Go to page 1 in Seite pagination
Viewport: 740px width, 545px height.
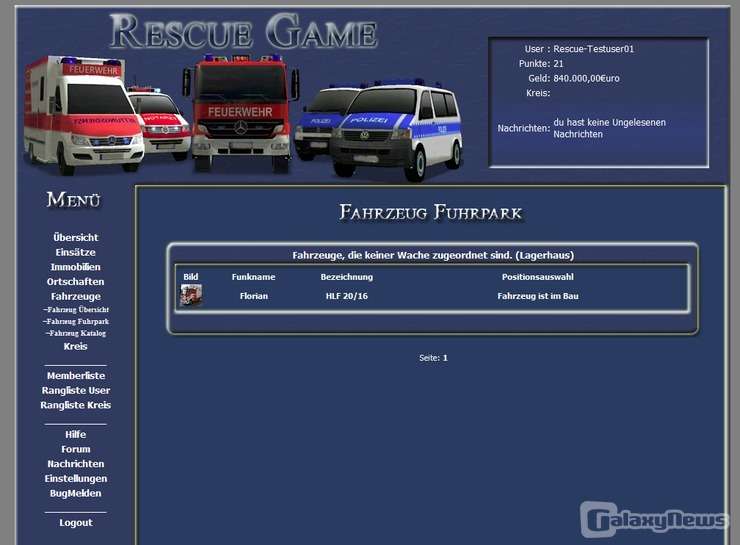[x=445, y=358]
